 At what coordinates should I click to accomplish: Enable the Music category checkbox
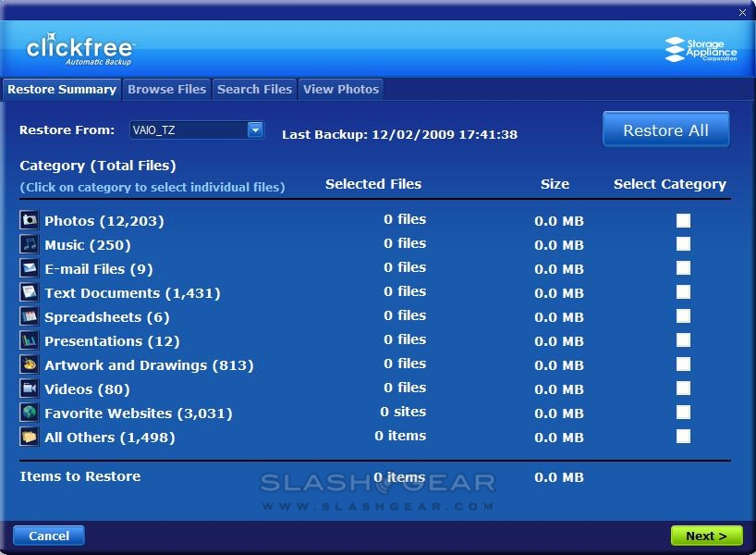(x=683, y=244)
